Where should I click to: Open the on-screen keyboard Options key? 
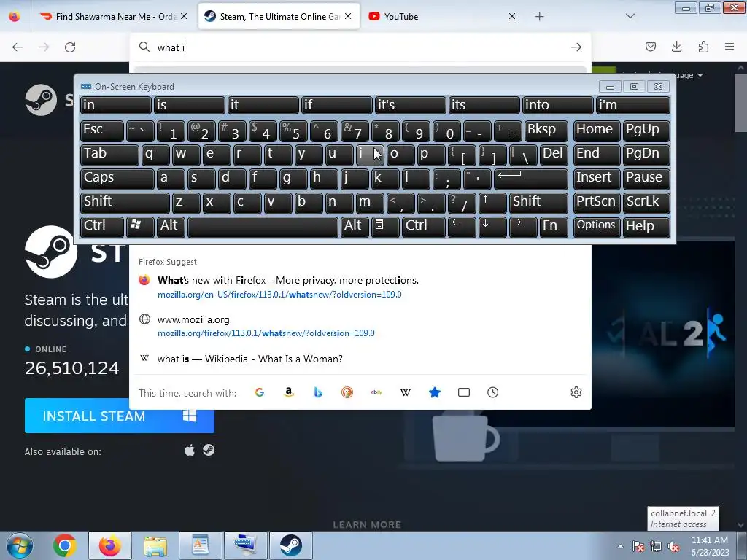click(597, 227)
